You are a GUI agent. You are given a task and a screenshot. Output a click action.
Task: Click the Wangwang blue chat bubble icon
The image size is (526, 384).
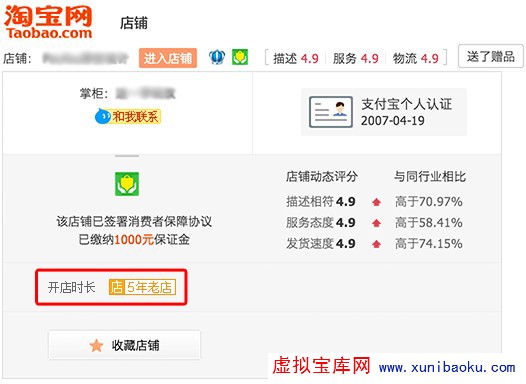click(x=103, y=116)
